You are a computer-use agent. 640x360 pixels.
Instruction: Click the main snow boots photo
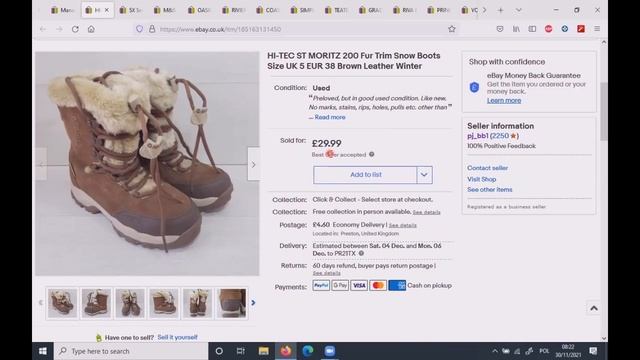point(147,164)
